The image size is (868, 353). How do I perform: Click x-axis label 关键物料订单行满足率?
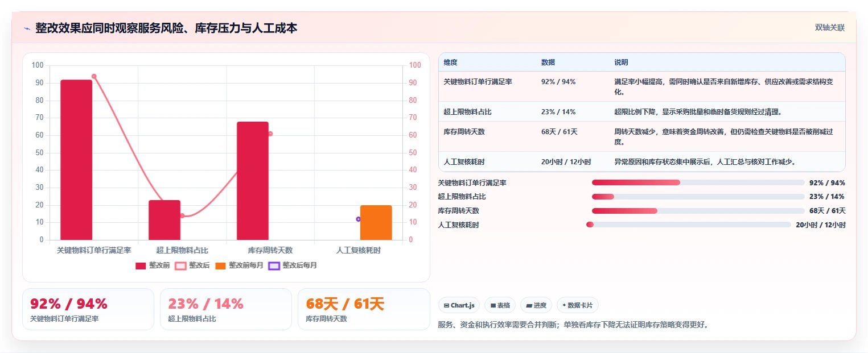(94, 250)
